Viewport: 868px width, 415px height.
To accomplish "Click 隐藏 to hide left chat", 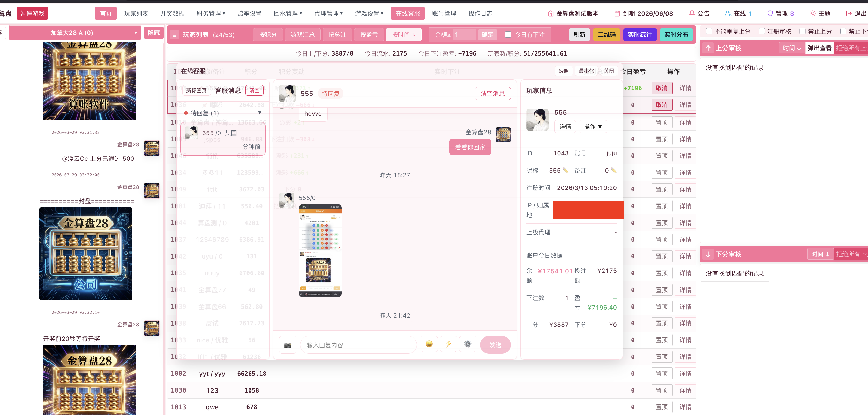I will (154, 33).
